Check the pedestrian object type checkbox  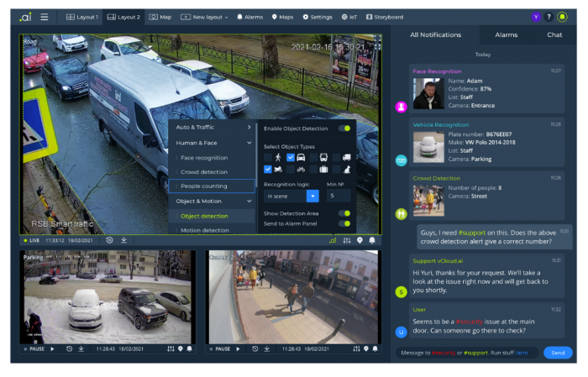click(x=268, y=157)
